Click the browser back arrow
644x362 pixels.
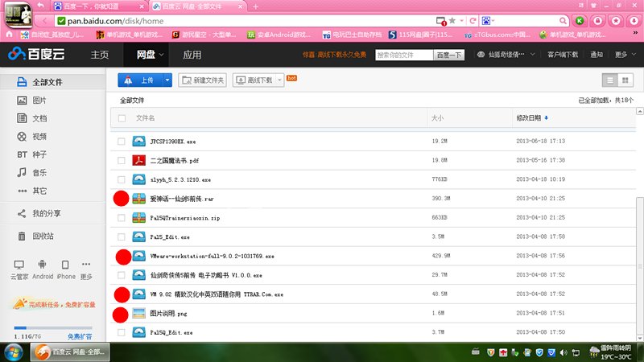point(45,21)
